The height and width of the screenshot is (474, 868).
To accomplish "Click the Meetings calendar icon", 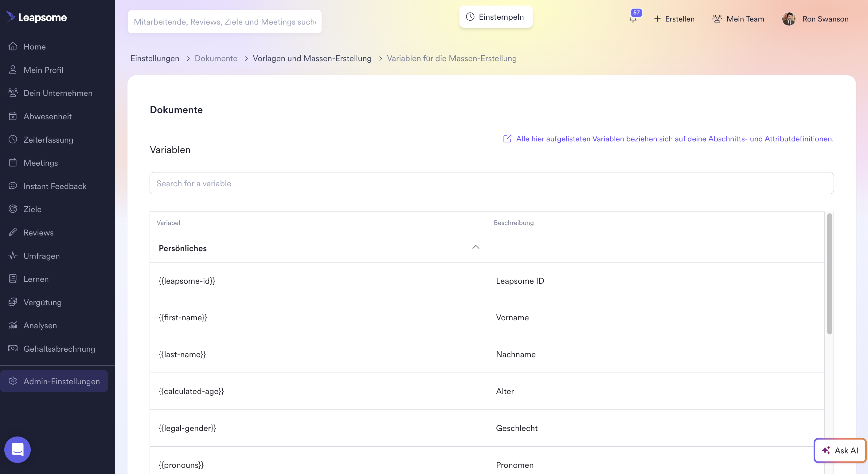I will (13, 163).
